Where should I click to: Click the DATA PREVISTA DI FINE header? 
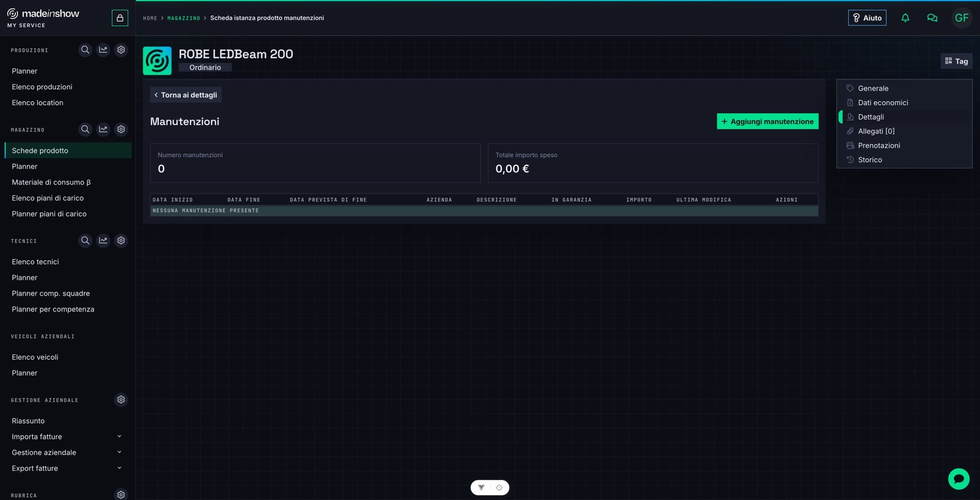click(328, 200)
